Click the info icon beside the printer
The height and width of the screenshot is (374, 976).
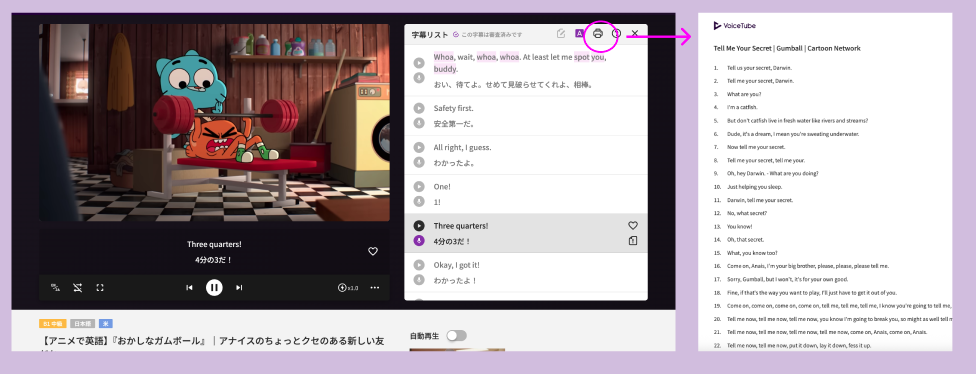coord(616,34)
